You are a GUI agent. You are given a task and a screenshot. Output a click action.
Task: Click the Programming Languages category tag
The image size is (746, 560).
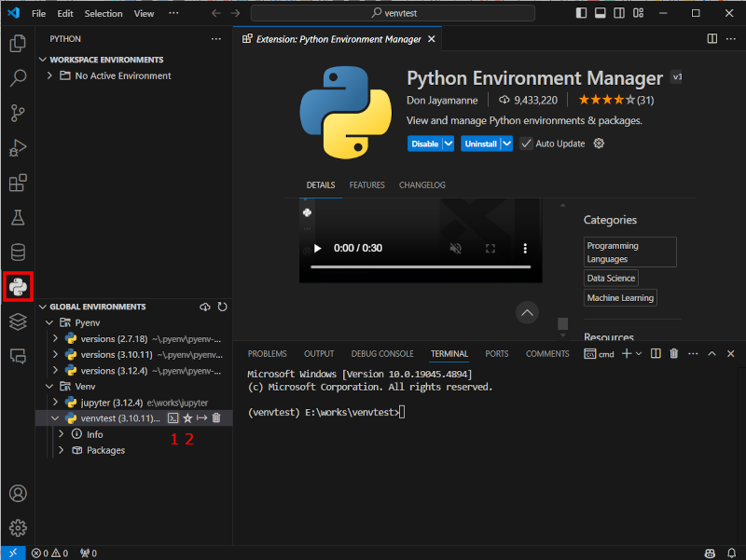click(x=630, y=252)
